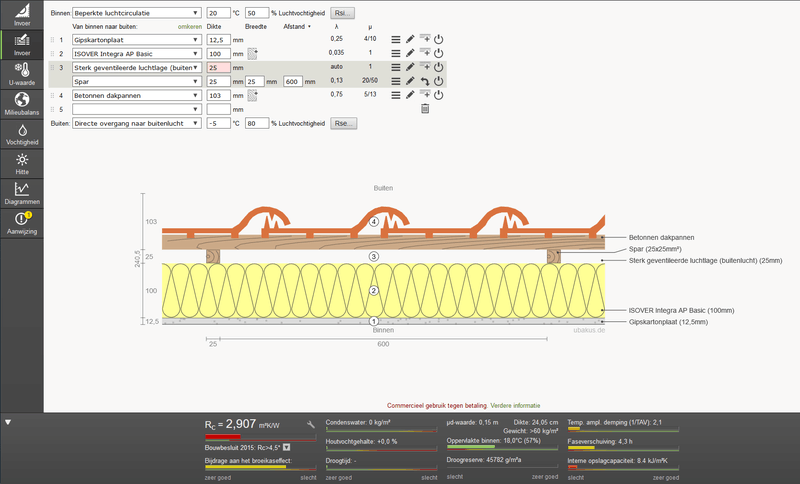The height and width of the screenshot is (484, 800).
Task: Switch to the Diagrammen tab
Action: [x=22, y=193]
